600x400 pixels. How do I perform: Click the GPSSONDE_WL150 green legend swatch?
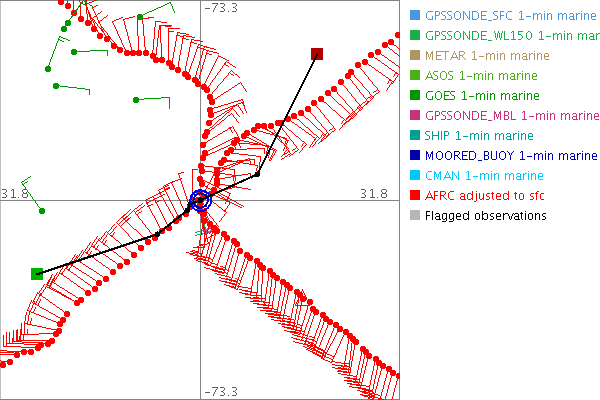click(413, 35)
